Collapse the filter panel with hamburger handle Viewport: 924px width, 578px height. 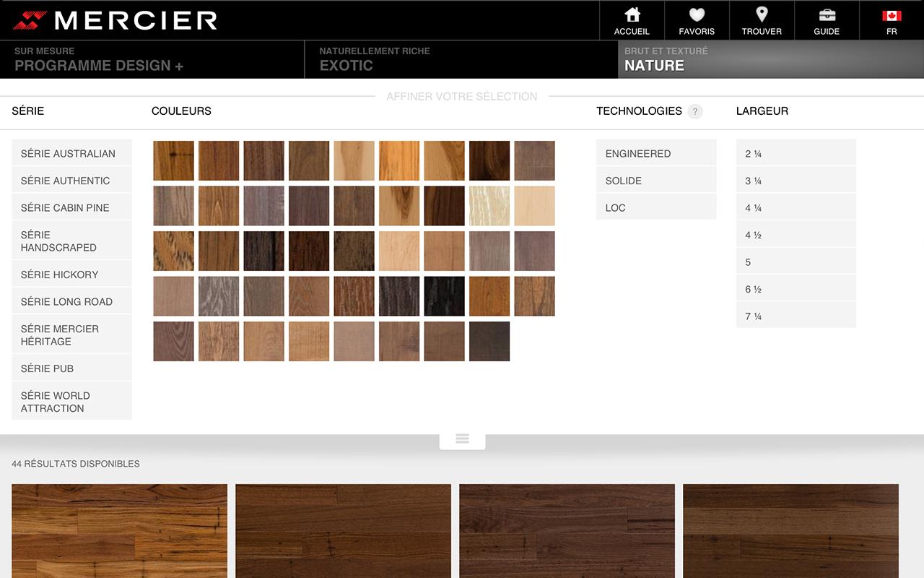point(462,439)
